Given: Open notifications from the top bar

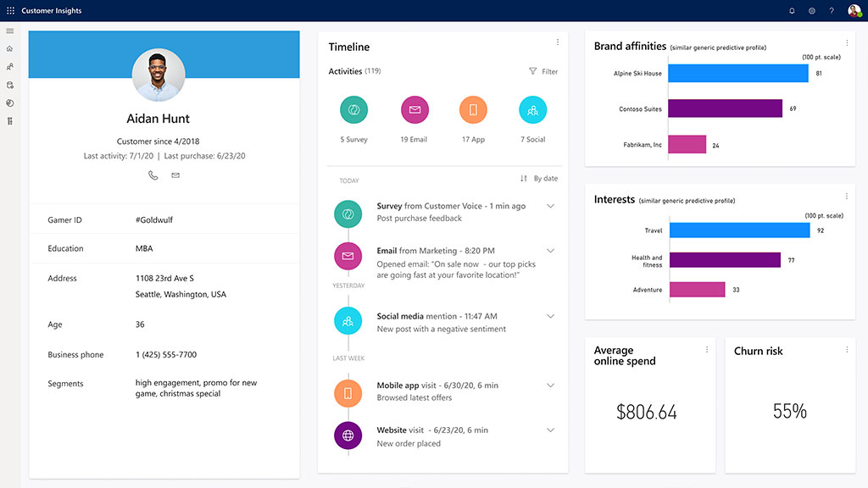Looking at the screenshot, I should 791,10.
